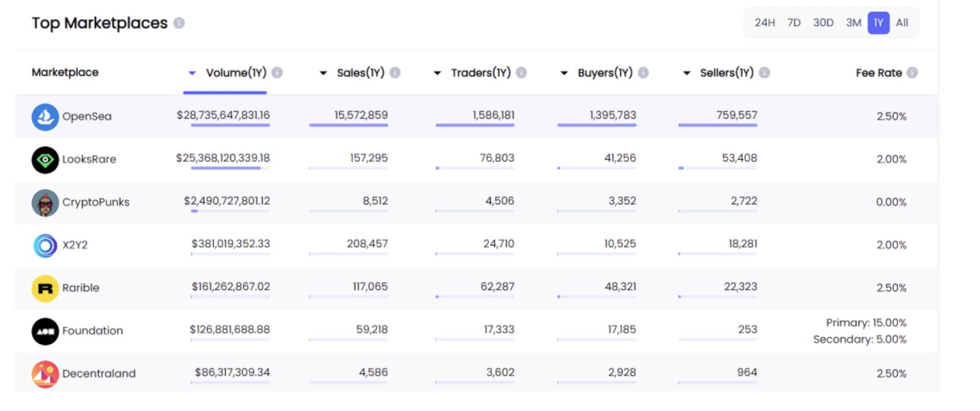Click the OpenSea logo icon
Viewport: 980px width, 411px height.
click(x=45, y=116)
